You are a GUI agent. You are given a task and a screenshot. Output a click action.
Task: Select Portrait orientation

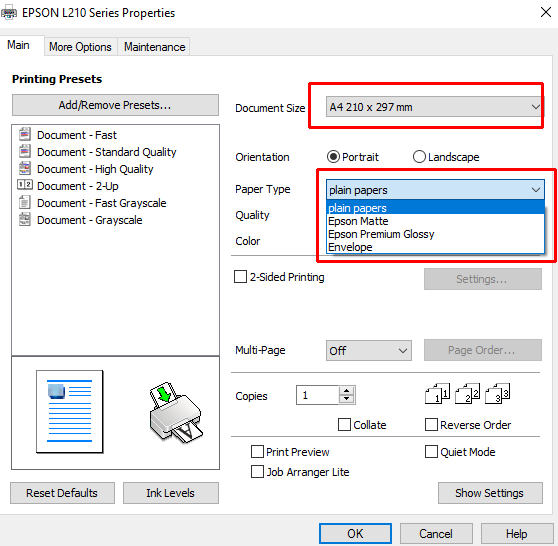[x=333, y=157]
